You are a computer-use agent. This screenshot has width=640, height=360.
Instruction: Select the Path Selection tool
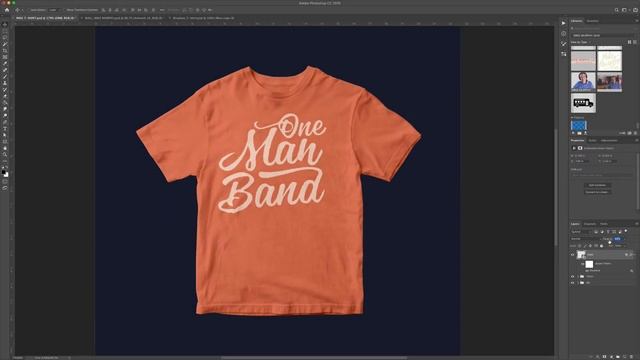point(5,135)
